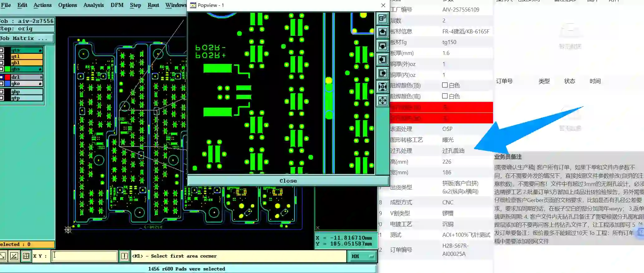The image size is (644, 273).
Task: Click the marker icon on the gts layer row
Action: click(40, 50)
